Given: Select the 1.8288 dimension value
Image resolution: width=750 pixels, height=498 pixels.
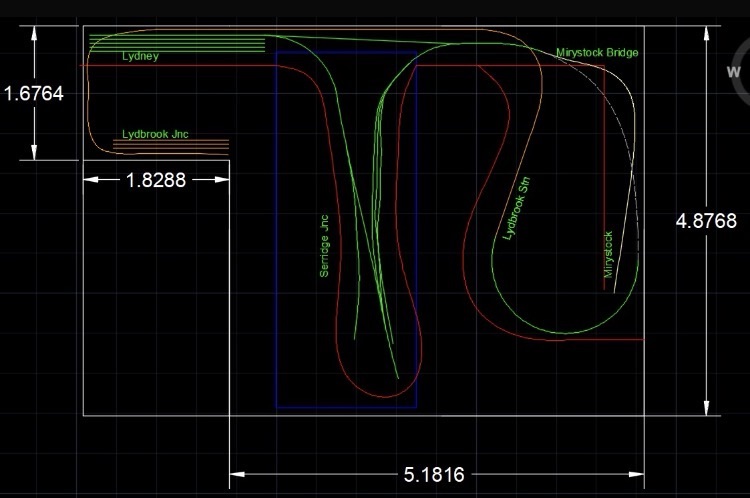Looking at the screenshot, I should [x=155, y=180].
